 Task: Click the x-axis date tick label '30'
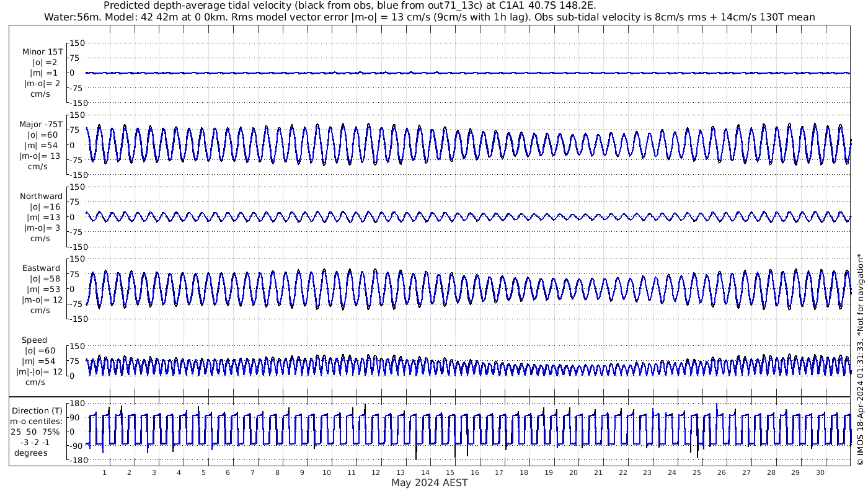point(820,472)
